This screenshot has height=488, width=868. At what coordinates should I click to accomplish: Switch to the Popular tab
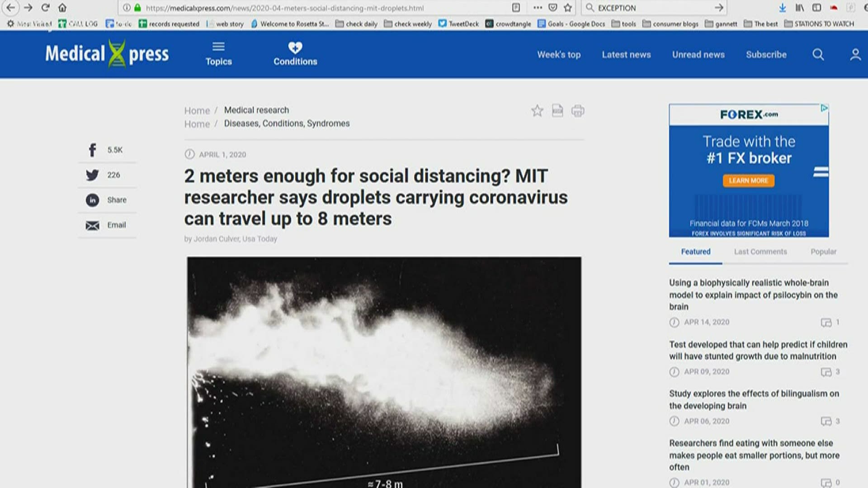[x=823, y=252]
